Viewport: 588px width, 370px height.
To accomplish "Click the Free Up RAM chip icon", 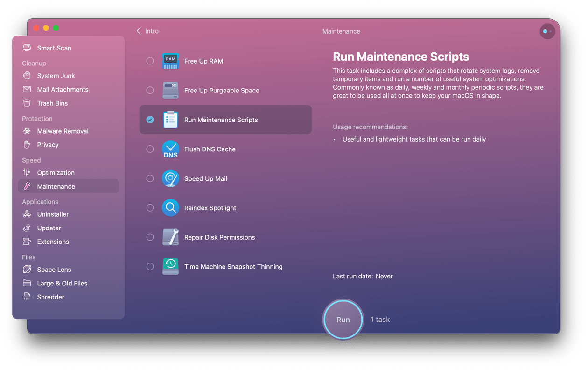I will click(170, 61).
